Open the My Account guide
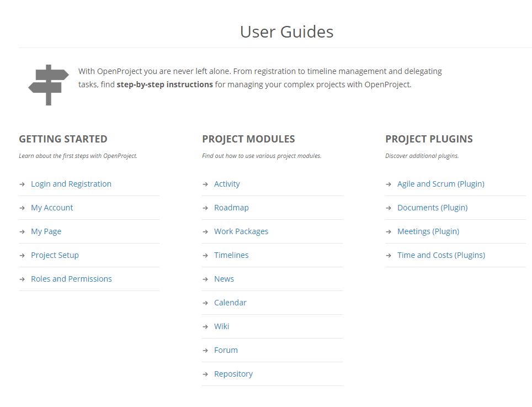 click(52, 207)
